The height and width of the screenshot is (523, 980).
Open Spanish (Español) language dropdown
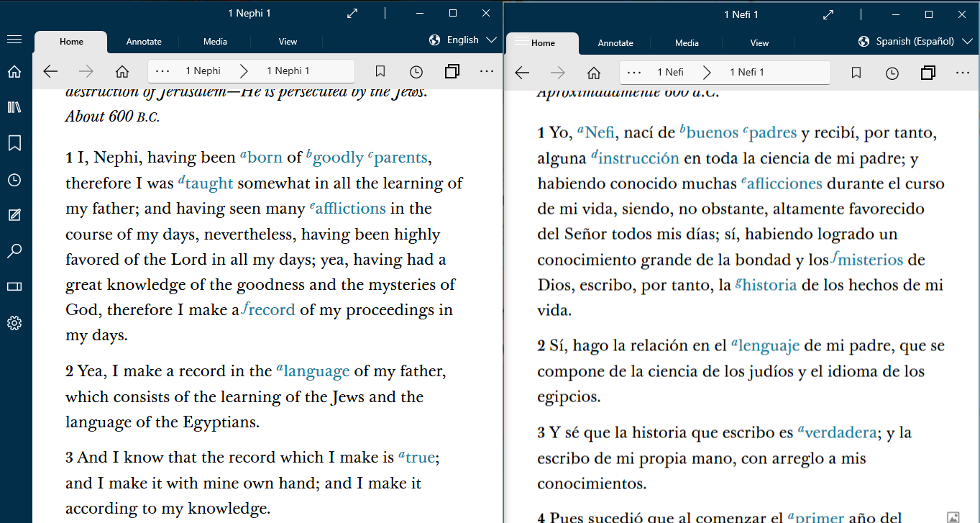point(915,41)
